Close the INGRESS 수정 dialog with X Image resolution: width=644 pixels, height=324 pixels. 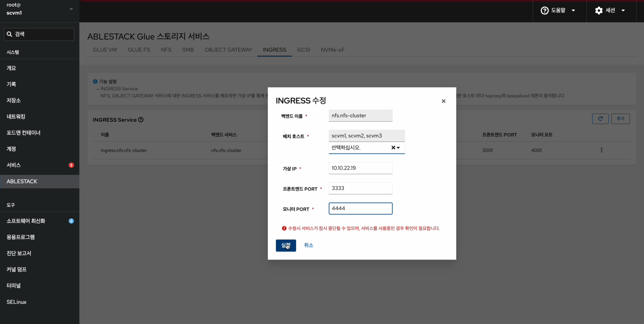coord(443,101)
